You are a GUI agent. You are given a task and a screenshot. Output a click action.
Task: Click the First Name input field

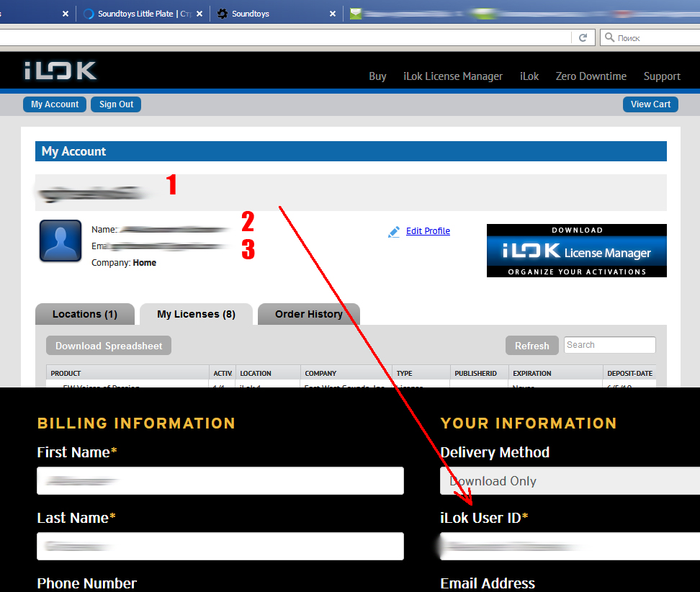[220, 481]
